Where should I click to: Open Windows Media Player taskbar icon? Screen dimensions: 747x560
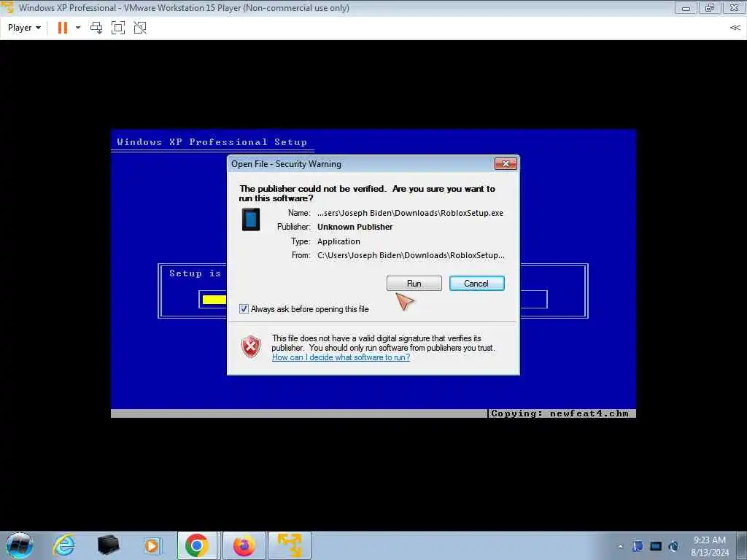coord(152,545)
